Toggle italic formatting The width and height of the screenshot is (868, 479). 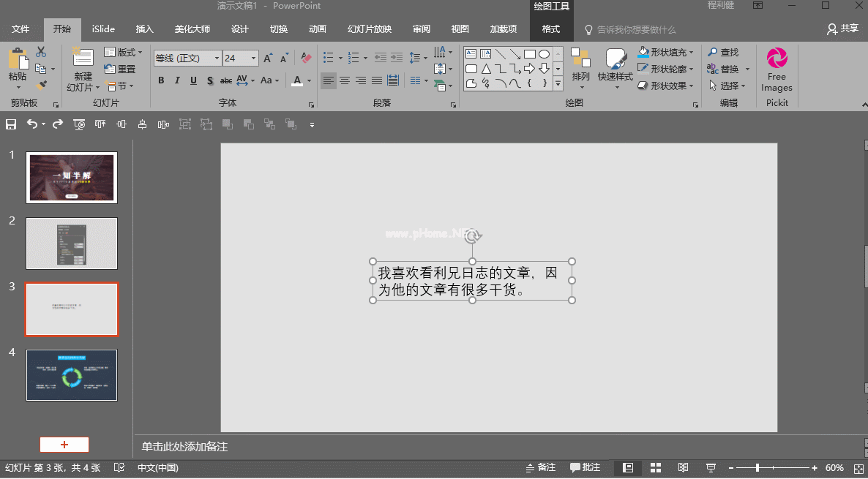tap(177, 80)
